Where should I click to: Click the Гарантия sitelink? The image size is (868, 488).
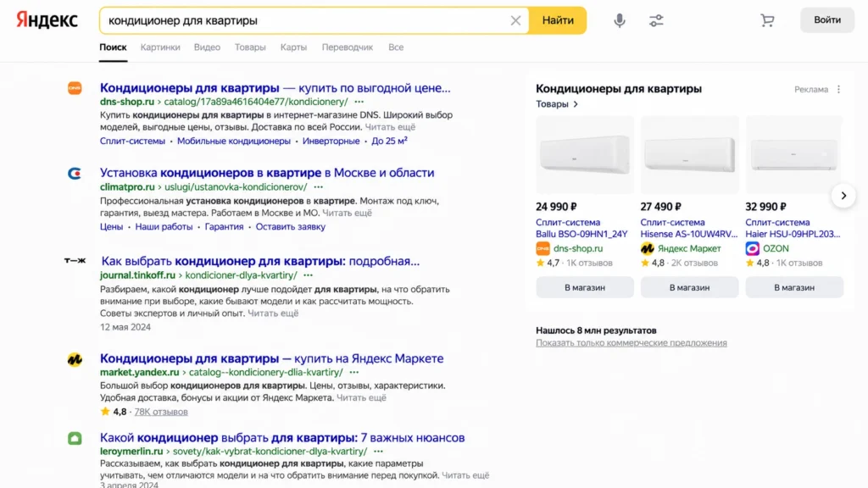click(224, 227)
